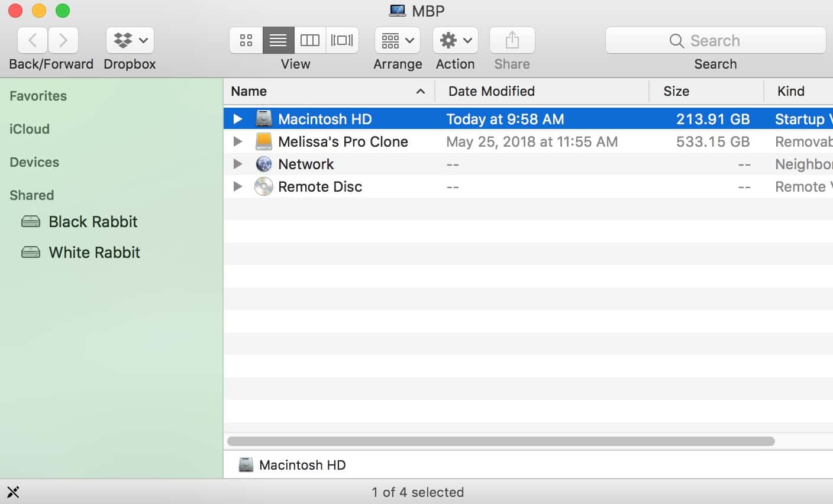Click the Favorites sidebar heading
The width and height of the screenshot is (833, 504).
(38, 96)
